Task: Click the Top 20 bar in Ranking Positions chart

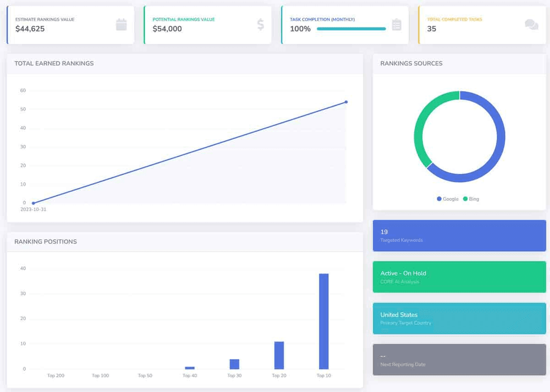Action: pyautogui.click(x=279, y=355)
